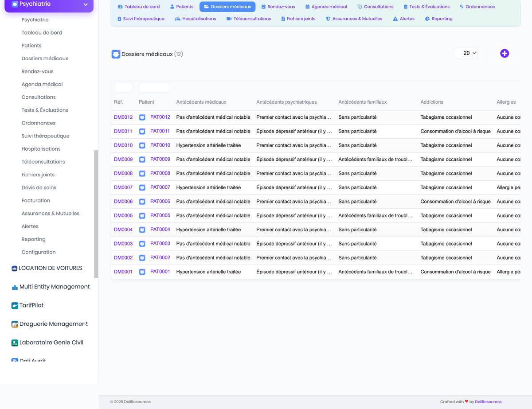532x409 pixels.
Task: Sort by Antécédents médicaux column header
Action: [201, 102]
